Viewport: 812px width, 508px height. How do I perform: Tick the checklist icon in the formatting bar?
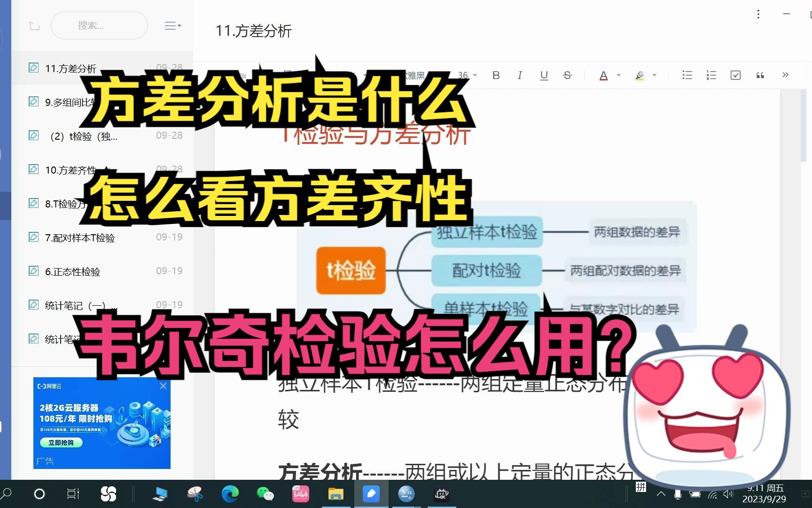tap(735, 75)
